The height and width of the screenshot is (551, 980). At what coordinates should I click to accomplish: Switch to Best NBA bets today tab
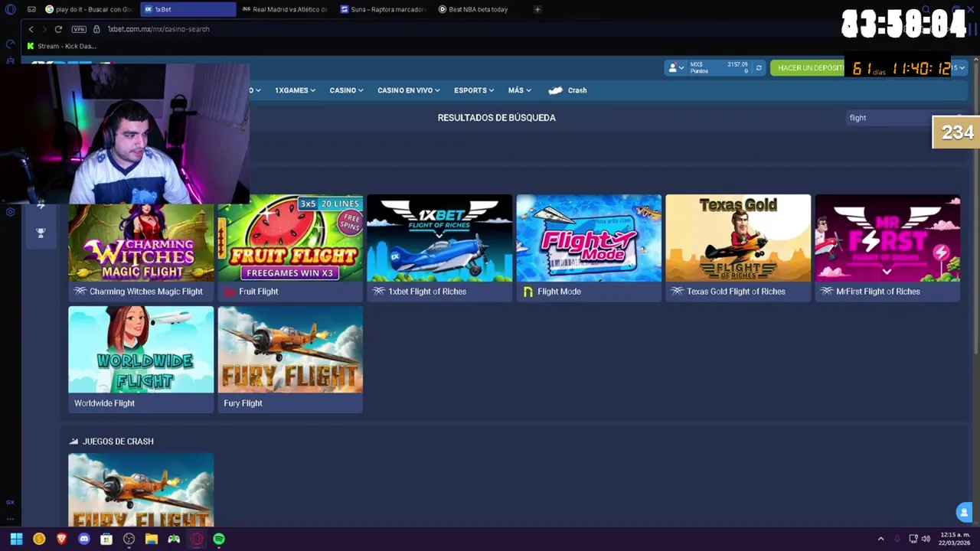pos(479,9)
